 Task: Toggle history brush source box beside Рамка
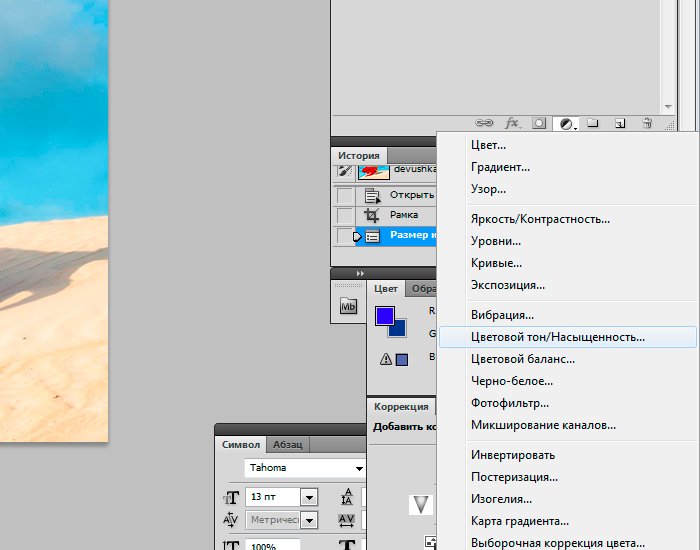tap(345, 215)
